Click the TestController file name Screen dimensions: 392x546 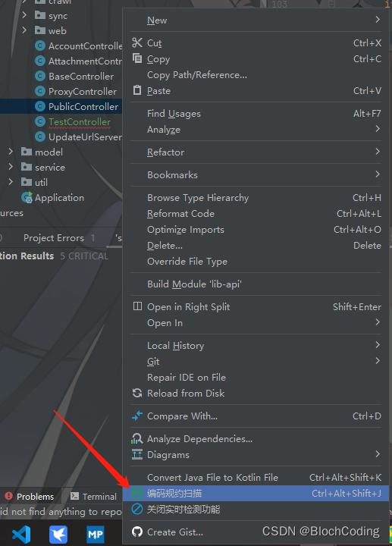point(80,122)
